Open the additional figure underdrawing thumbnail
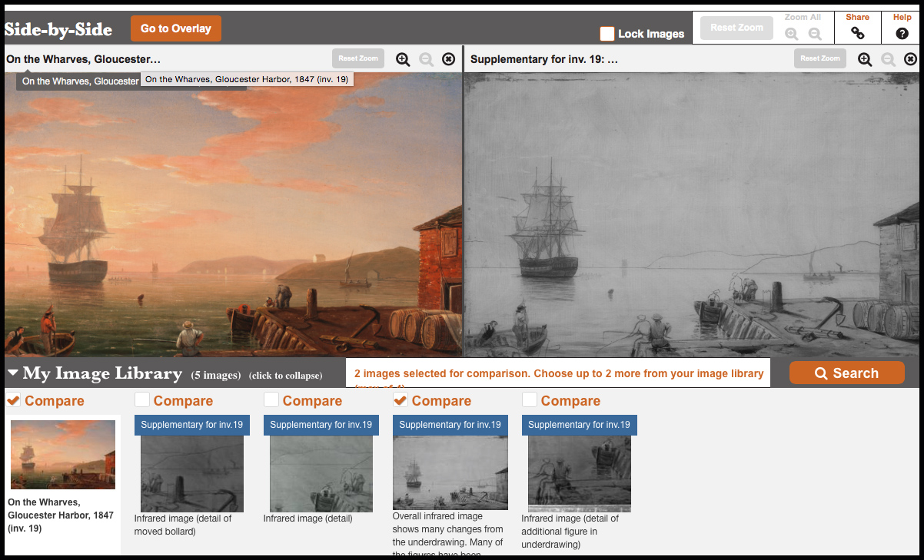This screenshot has height=560, width=924. tap(580, 474)
